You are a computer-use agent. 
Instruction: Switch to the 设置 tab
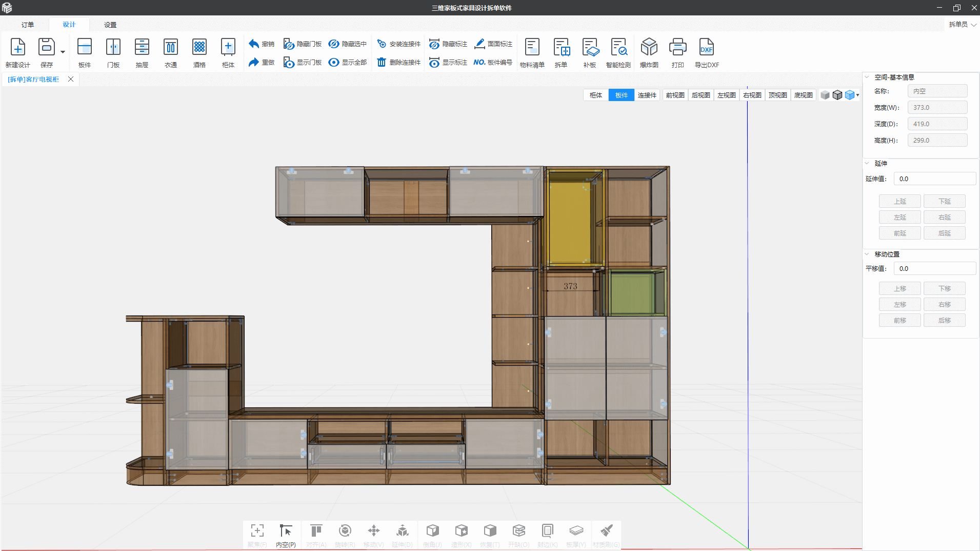110,25
